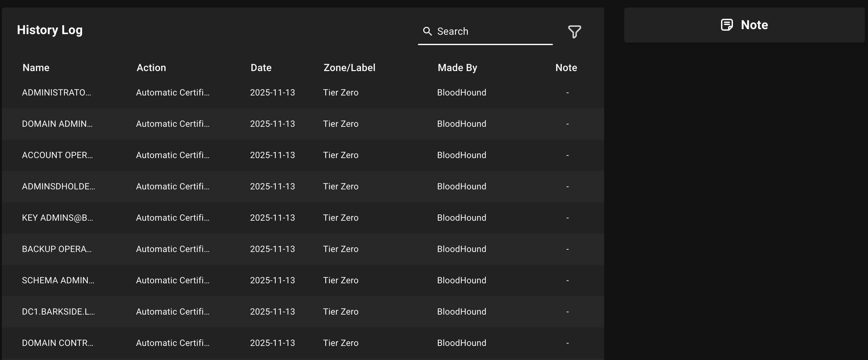Click the Action column header
Image resolution: width=868 pixels, height=360 pixels.
click(151, 67)
